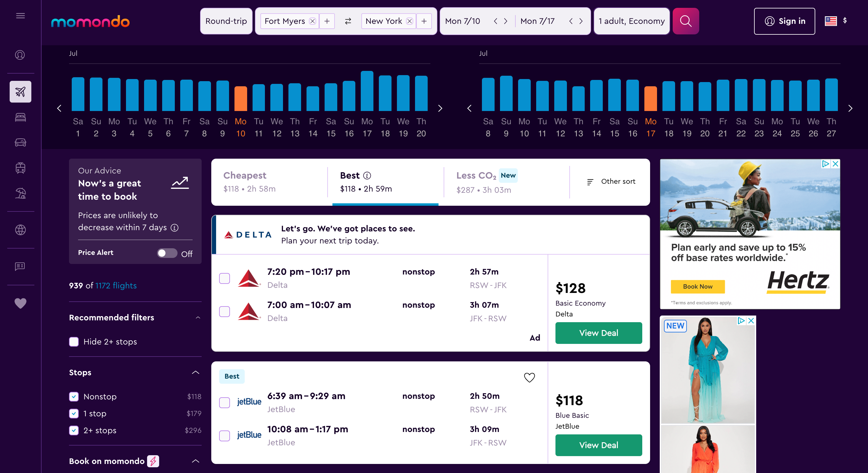Open the 1172 flights link
This screenshot has width=868, height=473.
[116, 286]
